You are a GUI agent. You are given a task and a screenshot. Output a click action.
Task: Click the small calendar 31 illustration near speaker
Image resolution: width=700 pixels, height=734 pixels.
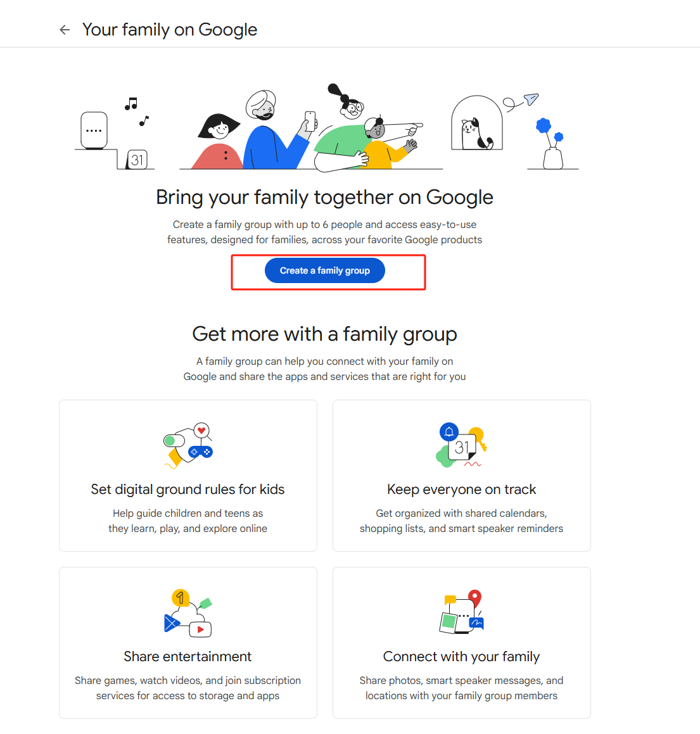click(137, 160)
